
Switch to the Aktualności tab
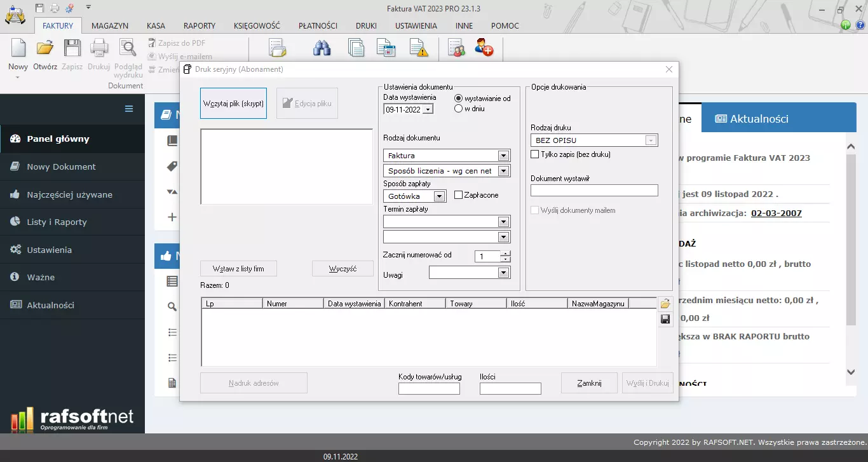coord(751,119)
